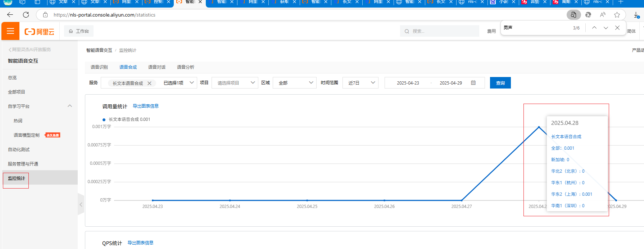Image resolution: width=644 pixels, height=249 pixels.
Task: Toggle the 长文本语音合成 chart legend series
Action: [127, 119]
